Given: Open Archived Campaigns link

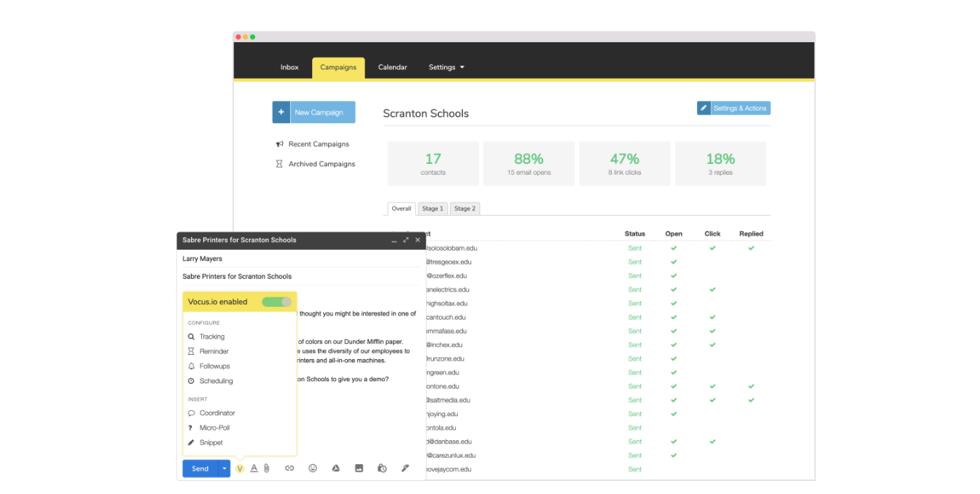Looking at the screenshot, I should pyautogui.click(x=321, y=164).
